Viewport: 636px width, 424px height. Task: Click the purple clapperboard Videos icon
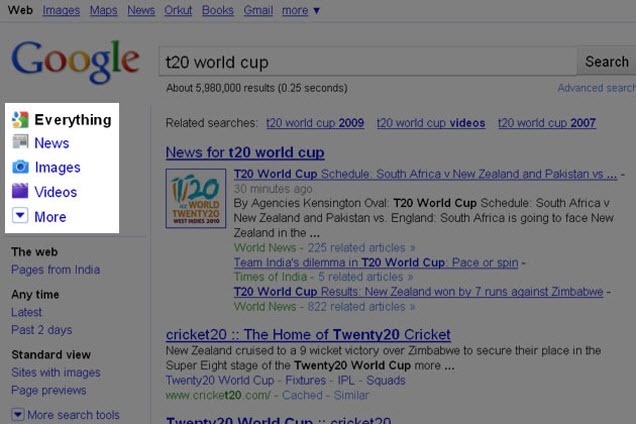pyautogui.click(x=20, y=191)
